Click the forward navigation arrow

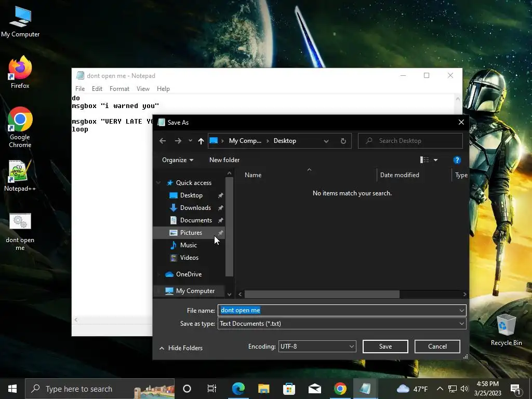178,141
